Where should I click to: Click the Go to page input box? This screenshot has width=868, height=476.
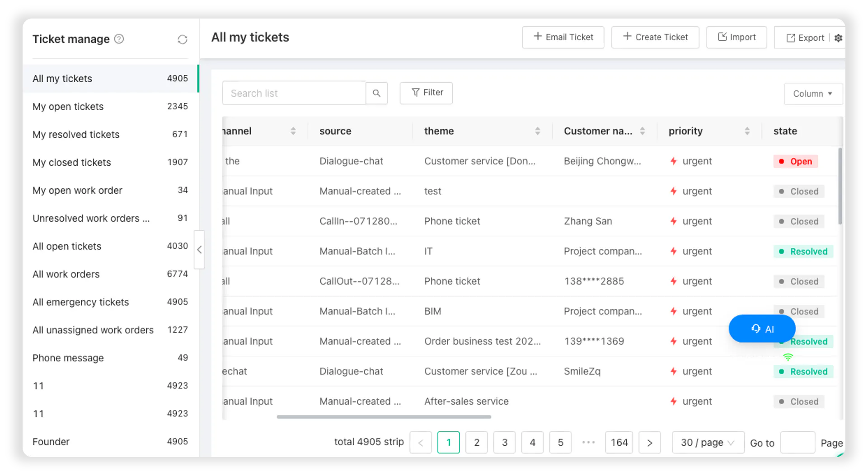click(x=798, y=443)
